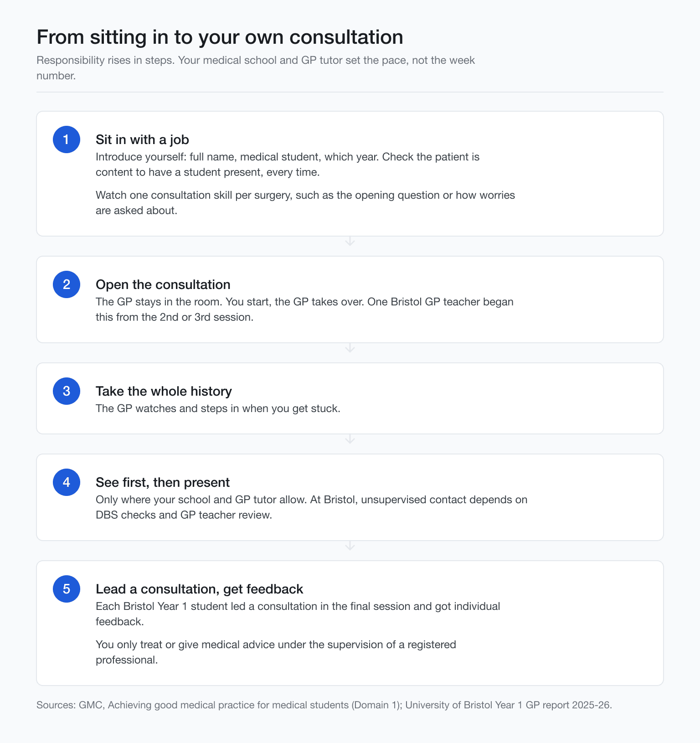Select the blue step 5 circle
This screenshot has width=700, height=743.
67,589
